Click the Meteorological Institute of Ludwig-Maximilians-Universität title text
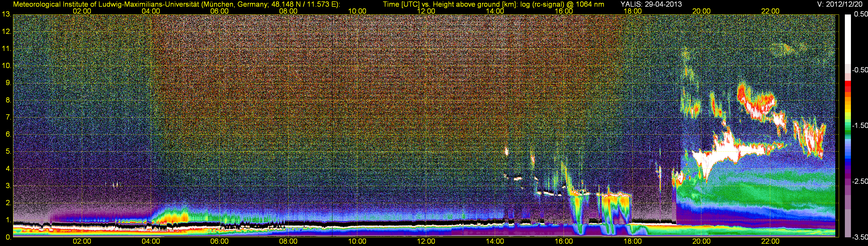The width and height of the screenshot is (868, 246). click(x=176, y=4)
